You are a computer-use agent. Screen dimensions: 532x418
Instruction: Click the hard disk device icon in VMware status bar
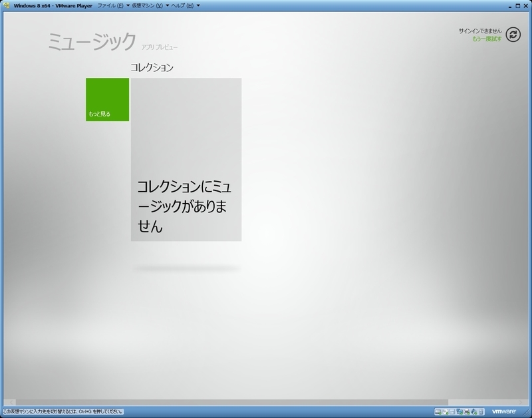coord(438,411)
